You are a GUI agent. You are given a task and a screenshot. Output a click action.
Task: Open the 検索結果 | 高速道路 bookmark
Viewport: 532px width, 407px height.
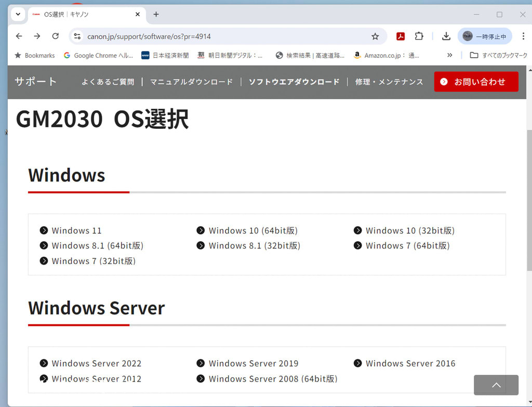(x=310, y=55)
